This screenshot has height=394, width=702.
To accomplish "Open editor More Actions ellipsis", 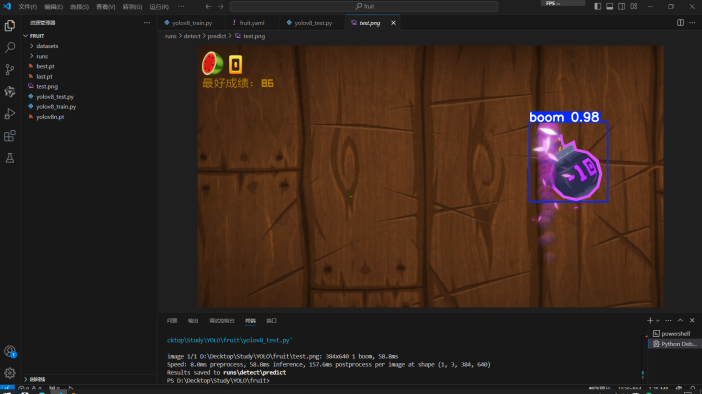I will [x=692, y=22].
